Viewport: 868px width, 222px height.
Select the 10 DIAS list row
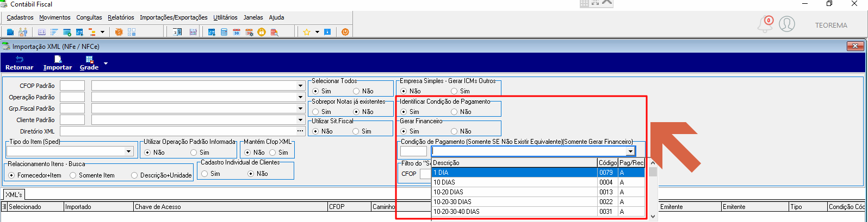click(x=538, y=182)
